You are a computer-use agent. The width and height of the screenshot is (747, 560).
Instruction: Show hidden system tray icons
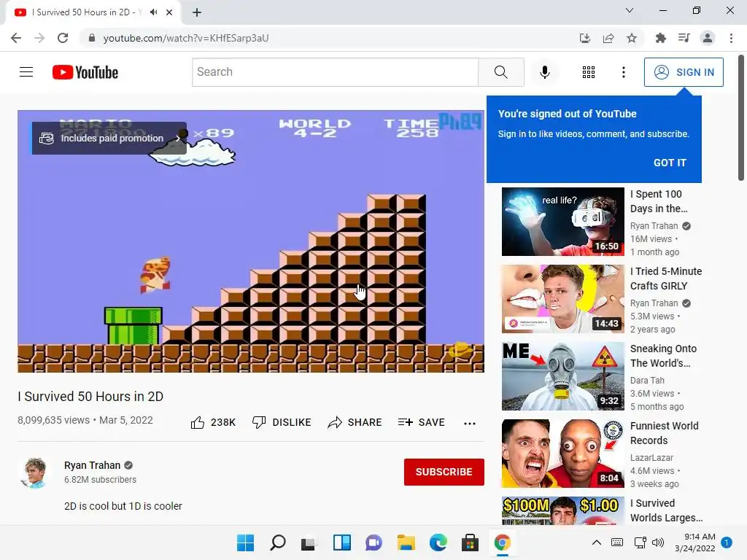click(x=597, y=542)
